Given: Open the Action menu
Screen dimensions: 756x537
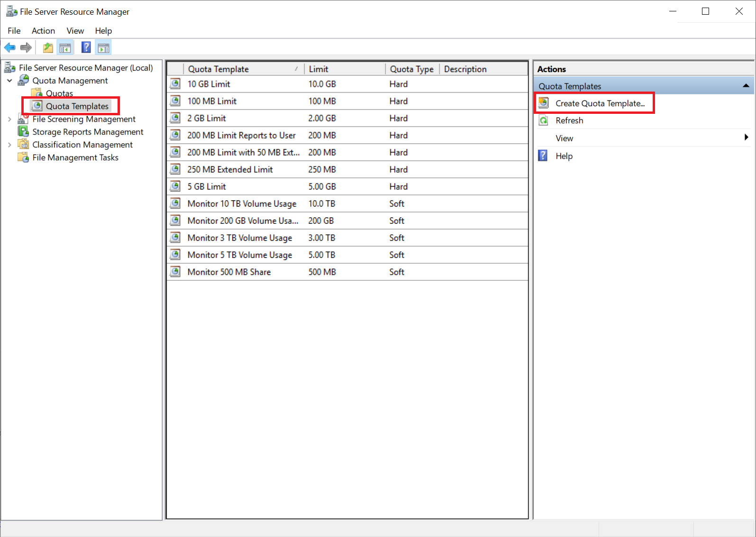Looking at the screenshot, I should 43,31.
